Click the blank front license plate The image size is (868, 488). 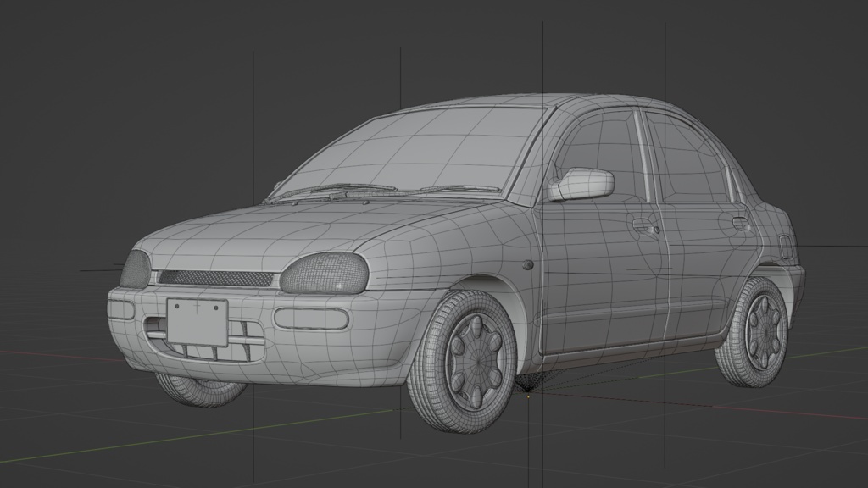pos(198,322)
